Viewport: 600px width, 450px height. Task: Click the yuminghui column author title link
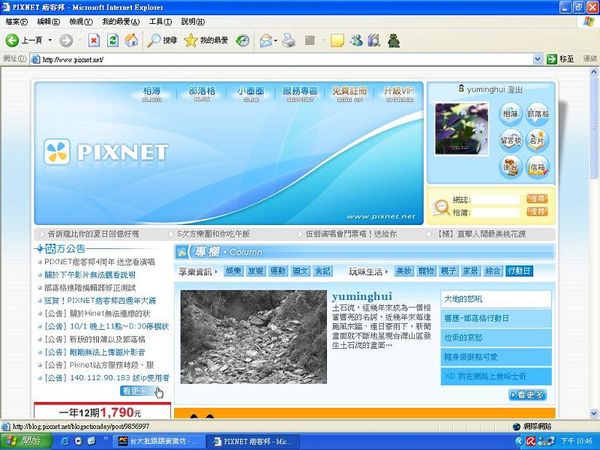362,297
